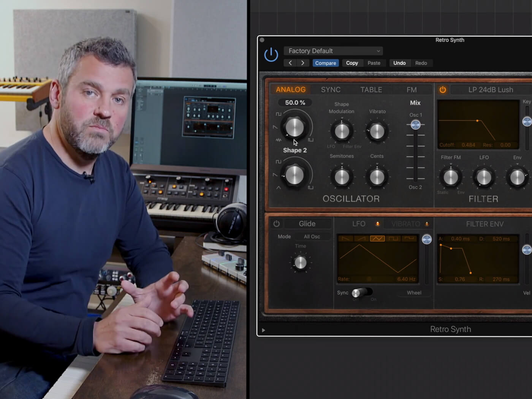Switch Shape Modulation source to Filter Env
532x399 pixels.
coord(352,146)
